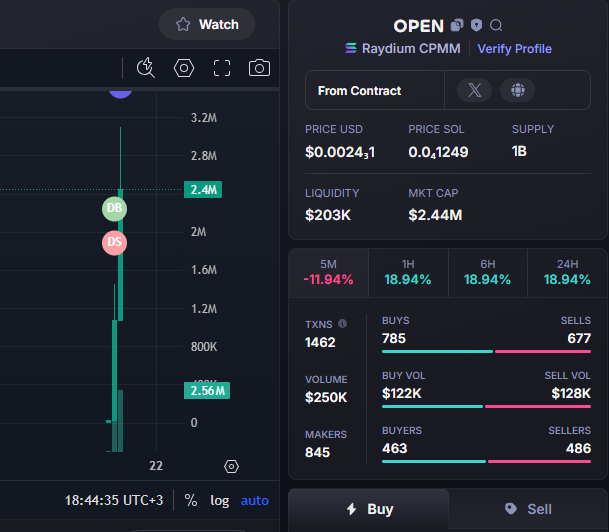Toggle log scale on chart
This screenshot has width=609, height=532.
219,501
